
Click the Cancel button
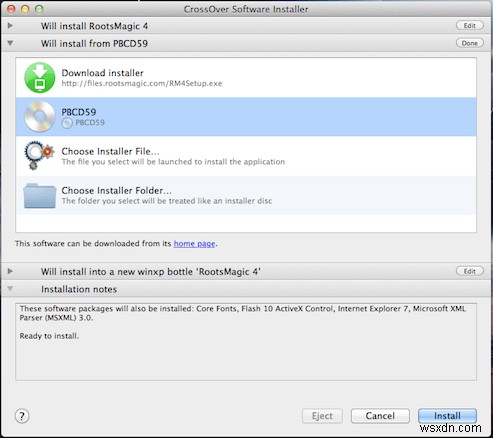(380, 416)
